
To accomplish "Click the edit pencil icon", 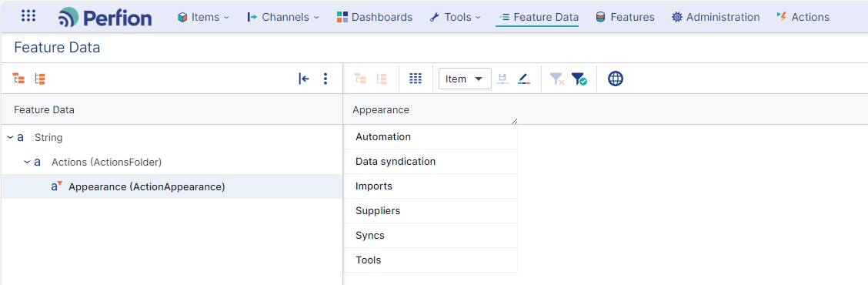I will [524, 79].
